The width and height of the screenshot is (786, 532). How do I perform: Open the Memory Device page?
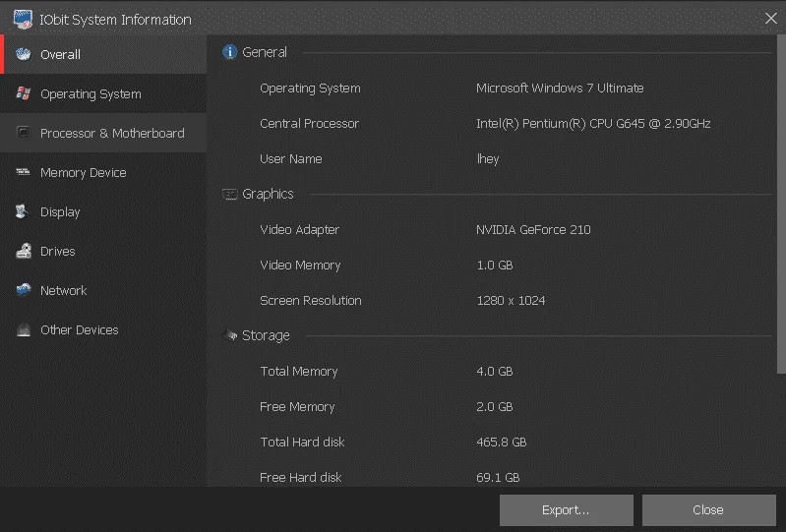click(x=84, y=173)
